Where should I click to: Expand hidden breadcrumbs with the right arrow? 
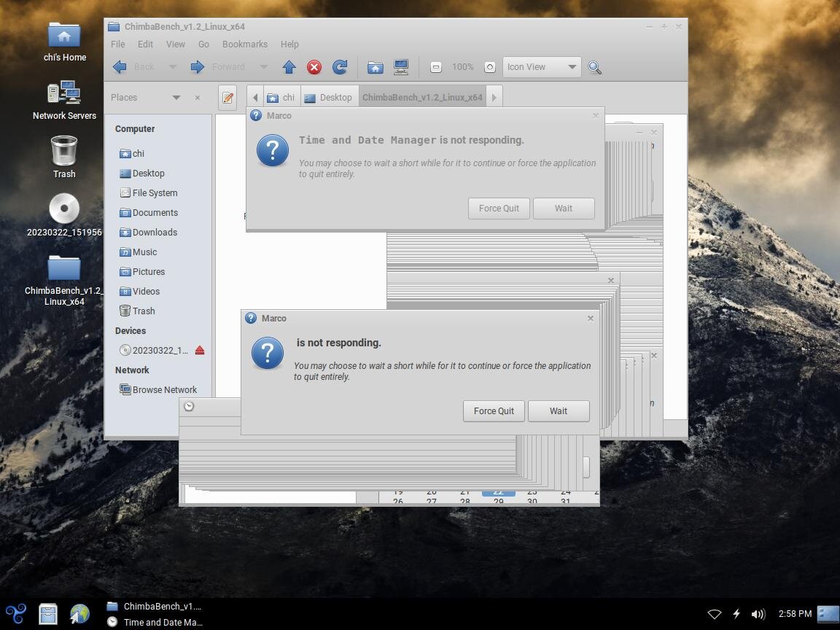494,97
